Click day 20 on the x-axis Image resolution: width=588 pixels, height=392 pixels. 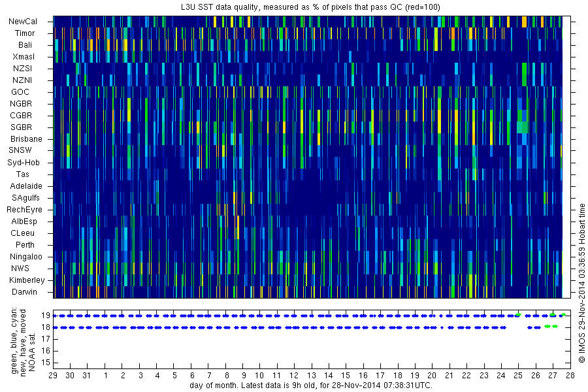[432, 376]
